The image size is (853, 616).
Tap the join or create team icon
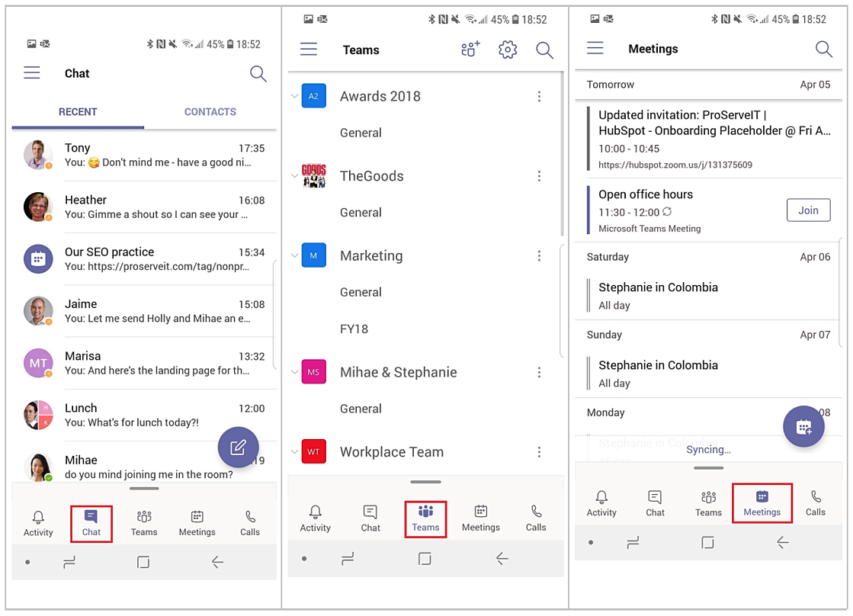tap(470, 49)
